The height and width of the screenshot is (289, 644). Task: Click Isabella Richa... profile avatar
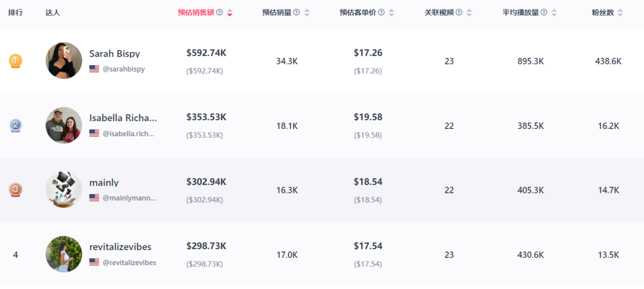(64, 125)
